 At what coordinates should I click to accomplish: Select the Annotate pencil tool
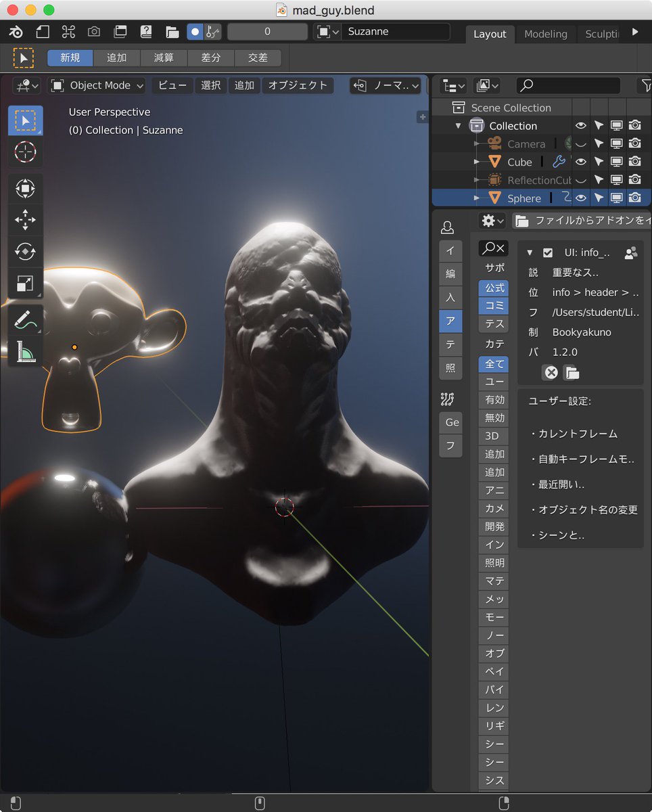click(x=25, y=320)
